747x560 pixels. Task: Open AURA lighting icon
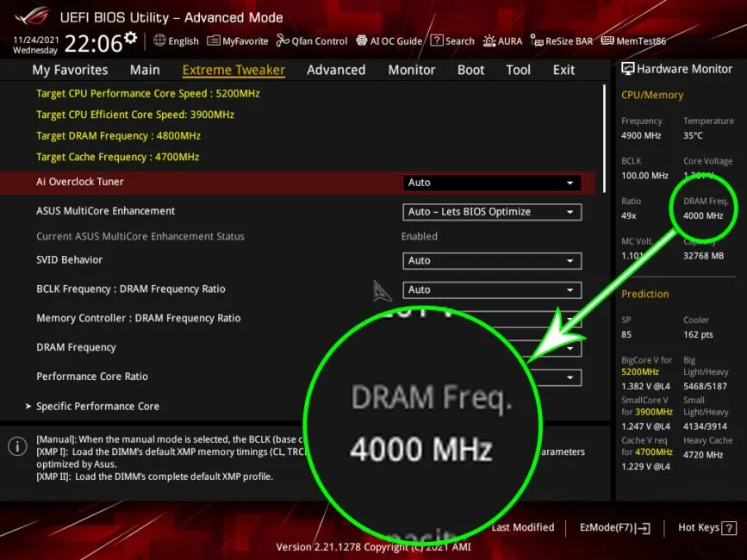[489, 41]
